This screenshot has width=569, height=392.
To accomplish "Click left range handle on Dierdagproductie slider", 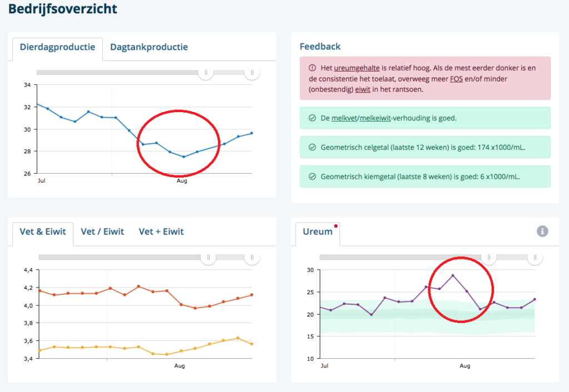I will tap(206, 72).
